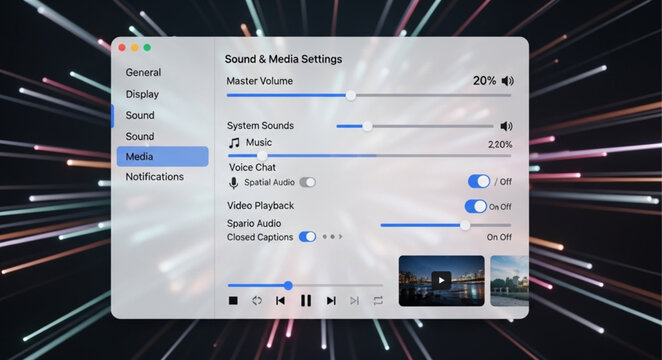Open the General settings section
662x360 pixels.
point(143,73)
